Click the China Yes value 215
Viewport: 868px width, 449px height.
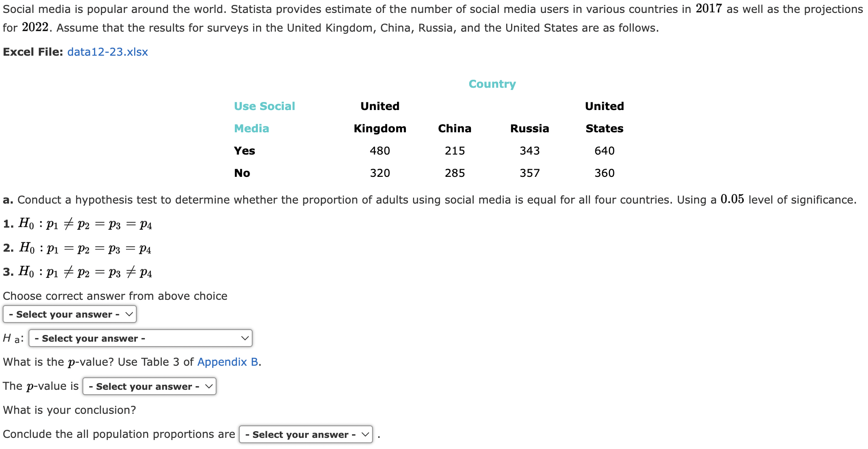pos(454,151)
